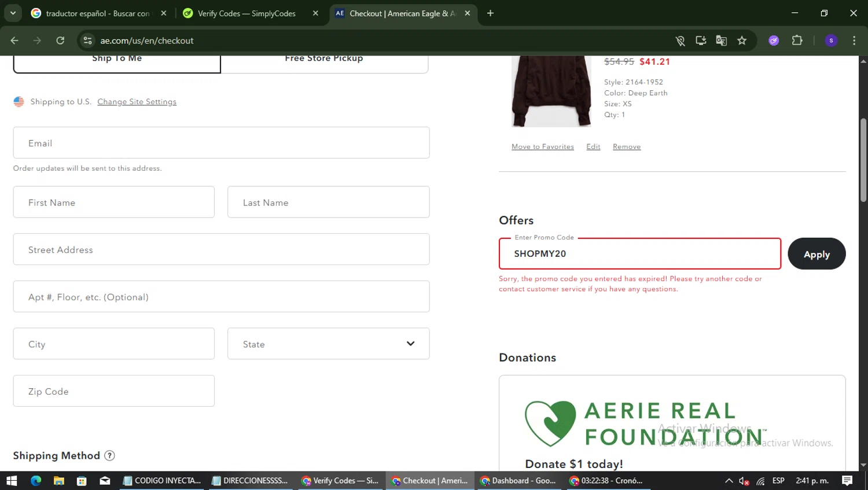Screen dimensions: 868x490
Task: Click the taskbar clock 2:41 p. m.
Action: [x=812, y=481]
